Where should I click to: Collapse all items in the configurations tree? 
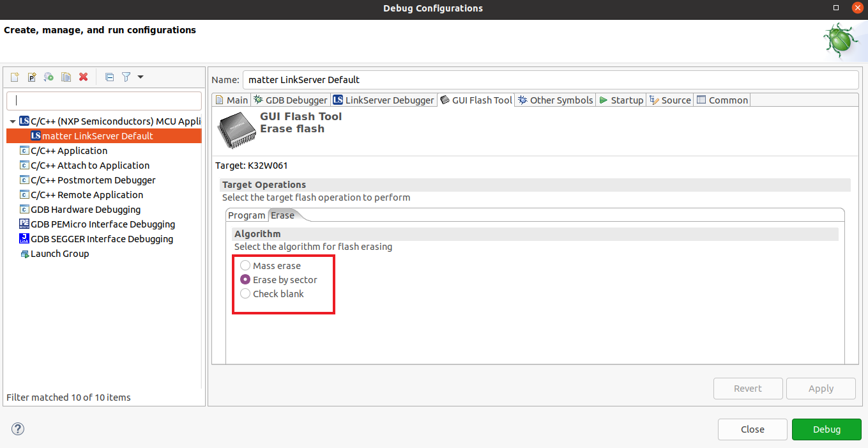pyautogui.click(x=109, y=77)
